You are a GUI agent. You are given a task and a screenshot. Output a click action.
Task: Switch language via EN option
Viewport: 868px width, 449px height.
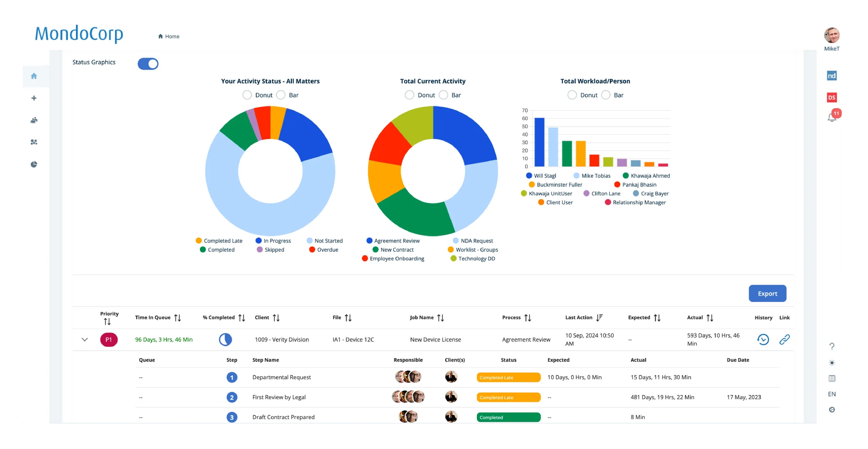tap(832, 394)
